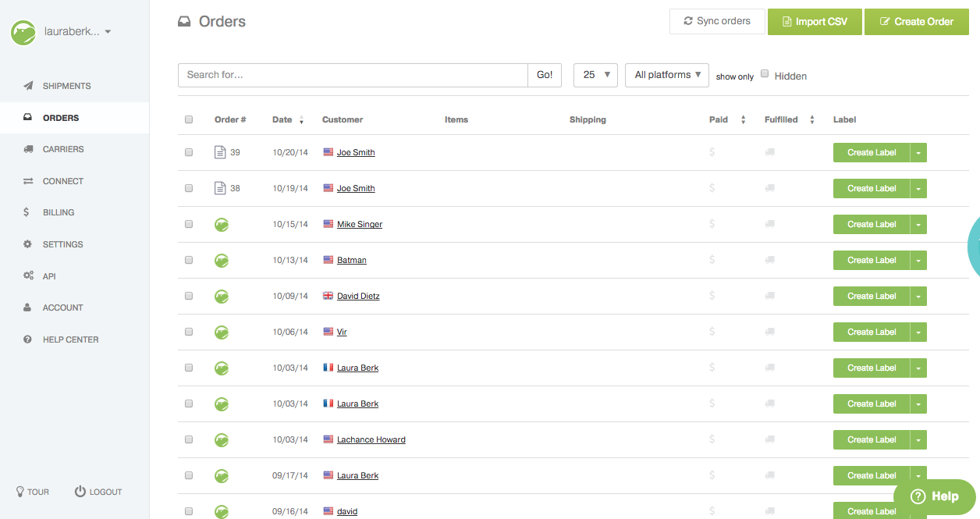This screenshot has height=519, width=980.
Task: Expand label options arrow on Mike Singer row
Action: pyautogui.click(x=918, y=224)
